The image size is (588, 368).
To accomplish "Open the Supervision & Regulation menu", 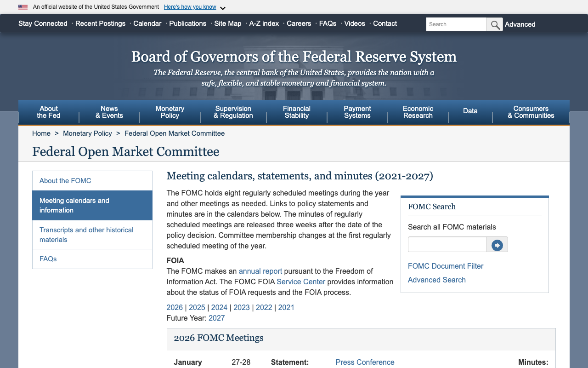I will 233,112.
